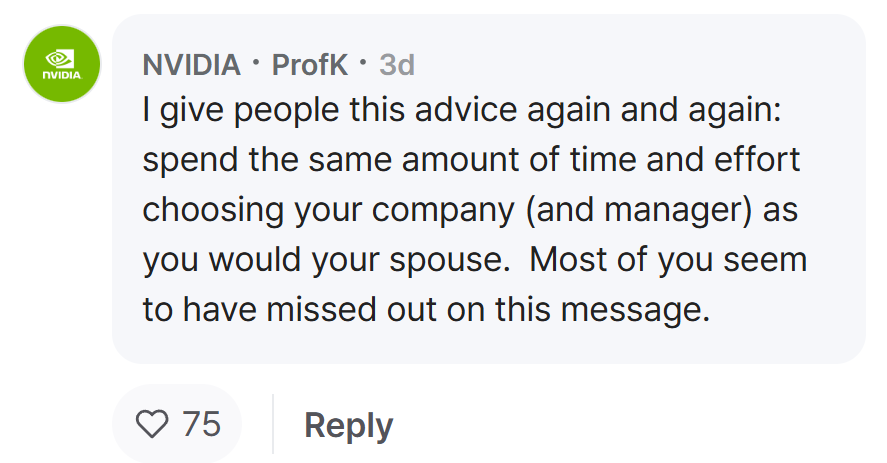
Task: Click the green NVIDIA avatar logo
Action: coord(62,64)
